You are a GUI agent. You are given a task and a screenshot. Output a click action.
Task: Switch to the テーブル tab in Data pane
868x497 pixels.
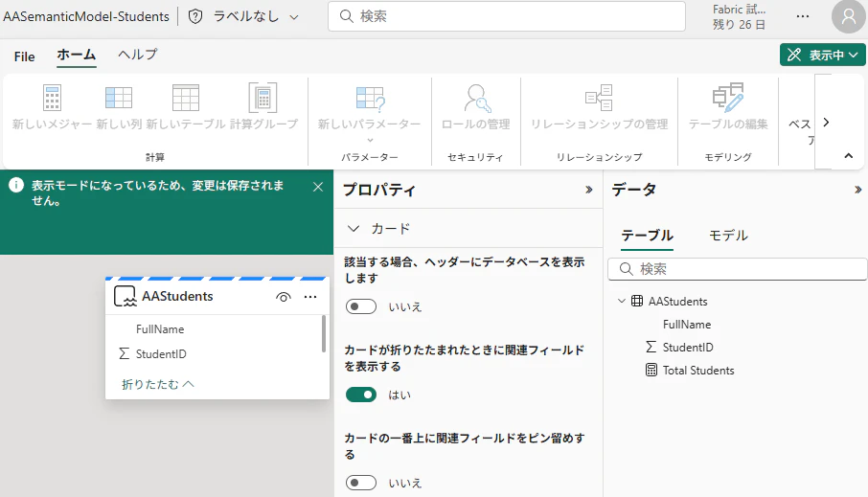[x=647, y=236]
